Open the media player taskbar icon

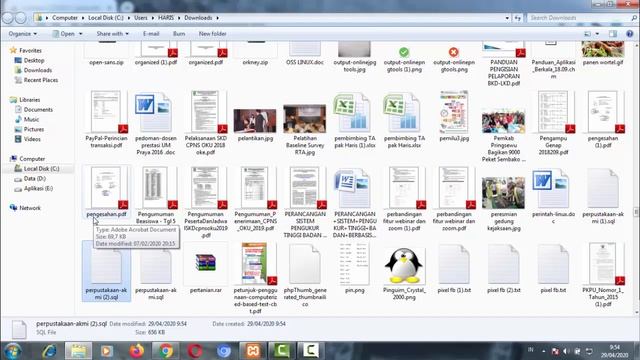pos(107,351)
